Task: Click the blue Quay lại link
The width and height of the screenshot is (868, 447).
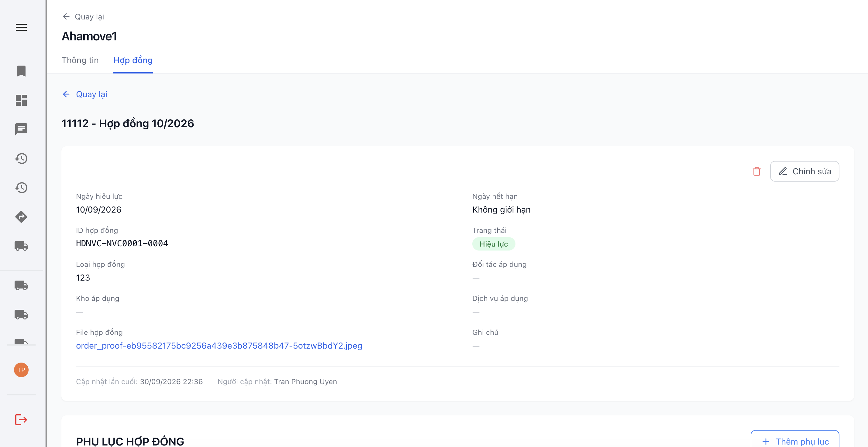Action: 85,94
